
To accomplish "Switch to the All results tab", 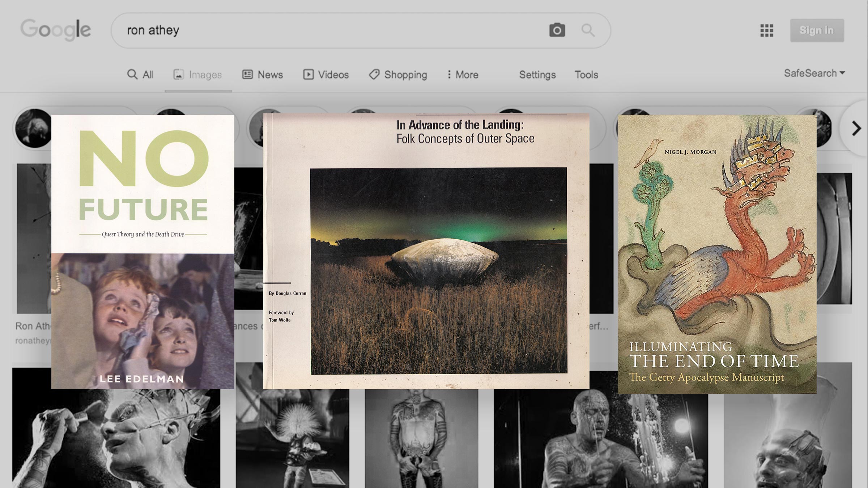I will coord(140,75).
